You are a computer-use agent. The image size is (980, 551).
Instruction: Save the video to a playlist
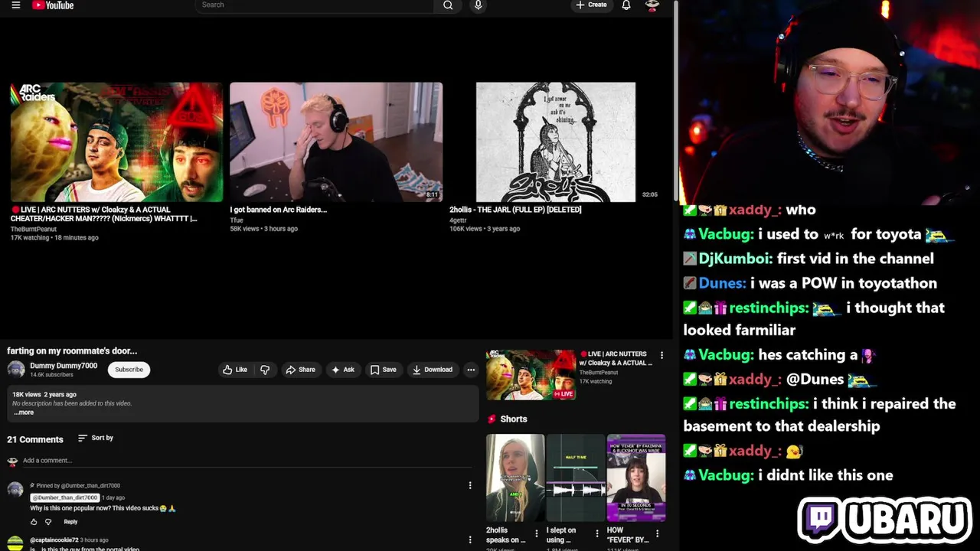click(x=383, y=370)
